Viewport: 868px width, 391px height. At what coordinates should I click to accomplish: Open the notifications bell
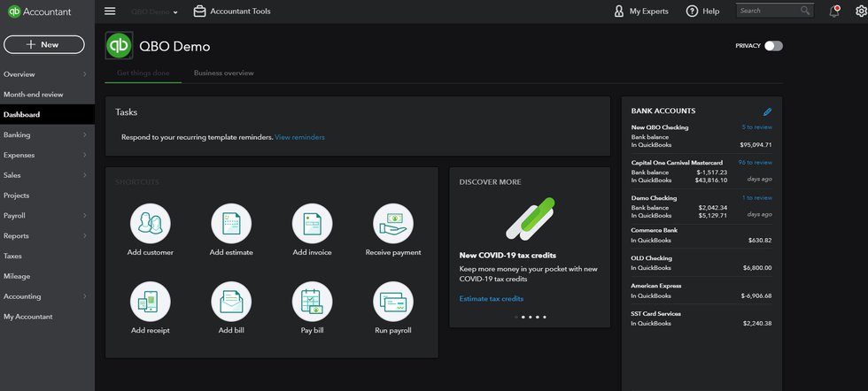tap(833, 11)
